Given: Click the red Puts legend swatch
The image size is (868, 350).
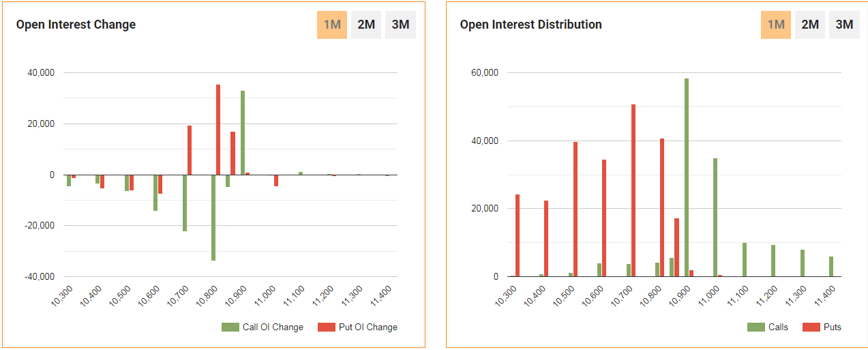Looking at the screenshot, I should (811, 327).
